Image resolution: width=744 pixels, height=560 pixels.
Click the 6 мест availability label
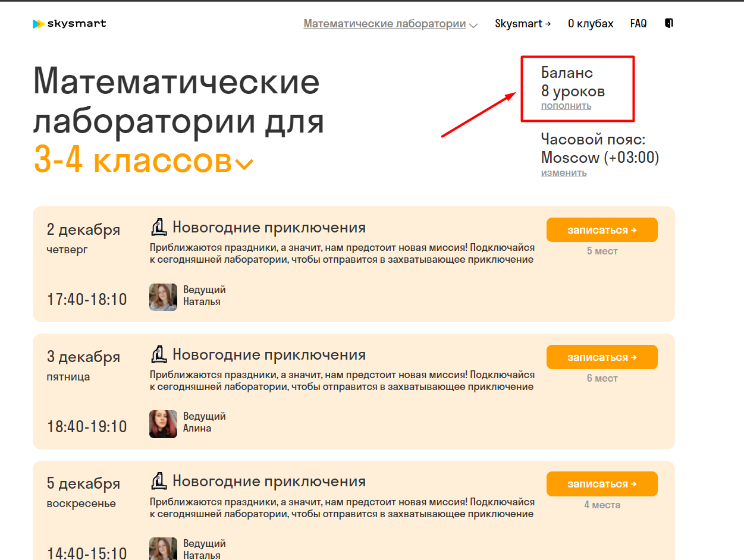click(x=602, y=379)
